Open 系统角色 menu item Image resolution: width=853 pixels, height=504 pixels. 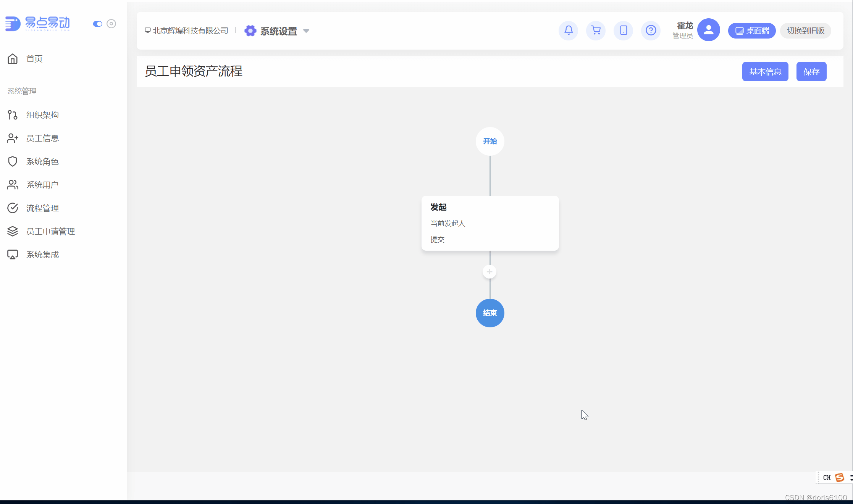point(42,161)
